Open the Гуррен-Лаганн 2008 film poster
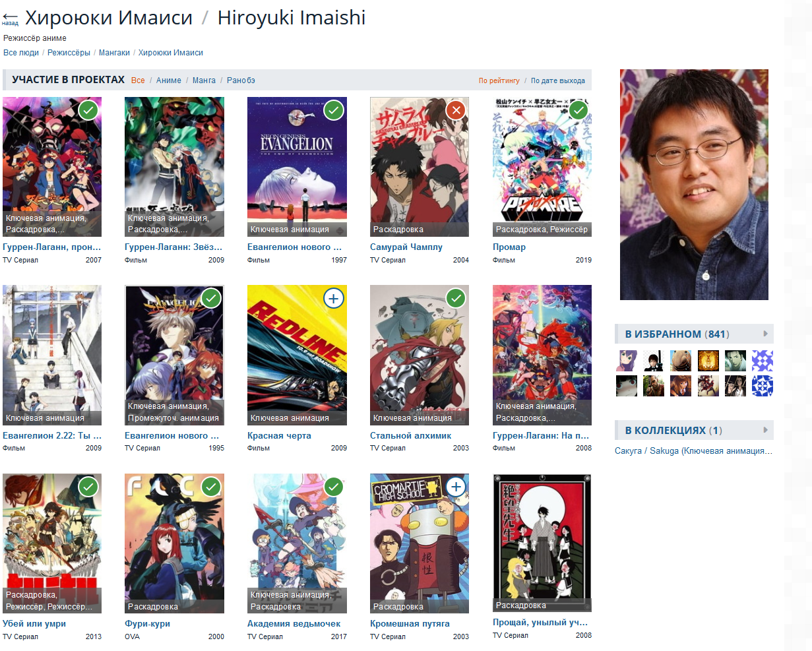 [542, 355]
